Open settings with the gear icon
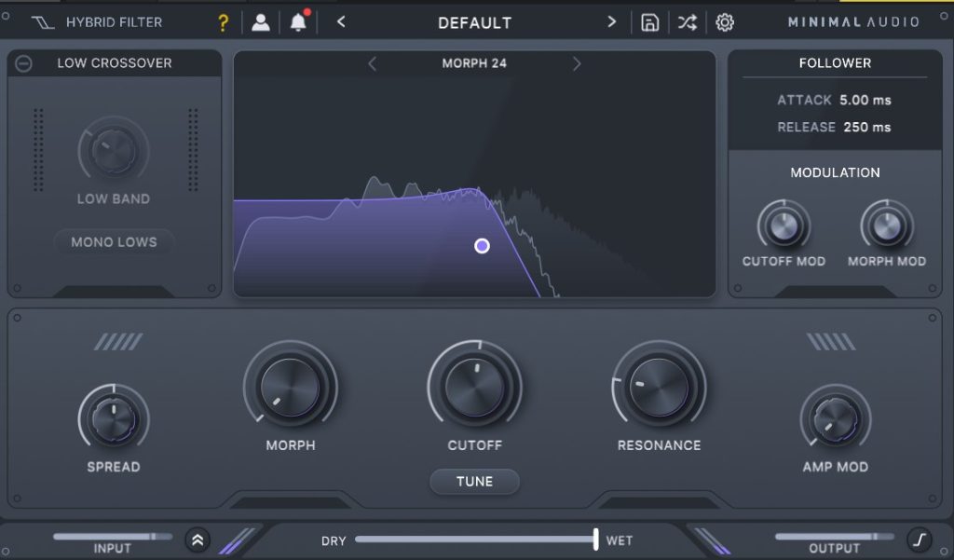 click(x=725, y=22)
